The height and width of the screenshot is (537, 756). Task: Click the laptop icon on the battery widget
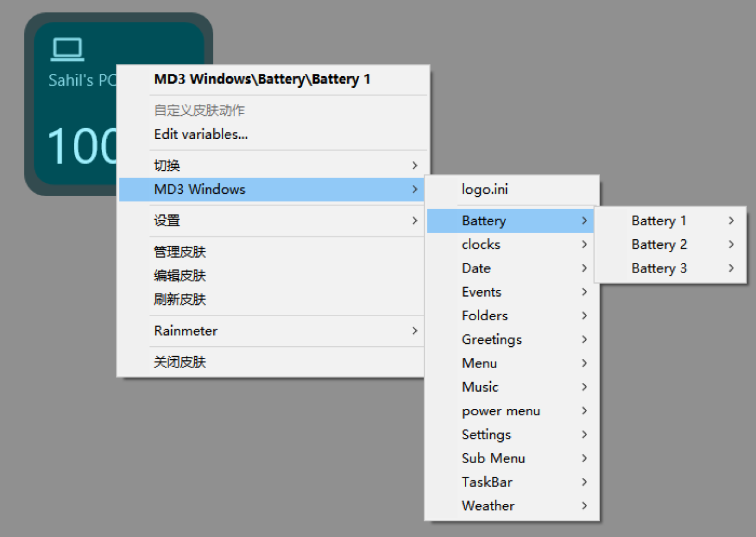coord(67,48)
